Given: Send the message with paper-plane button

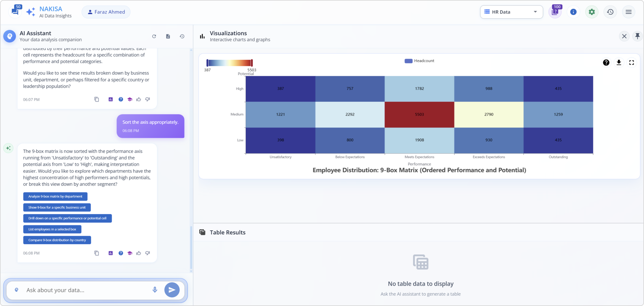Looking at the screenshot, I should tap(172, 290).
